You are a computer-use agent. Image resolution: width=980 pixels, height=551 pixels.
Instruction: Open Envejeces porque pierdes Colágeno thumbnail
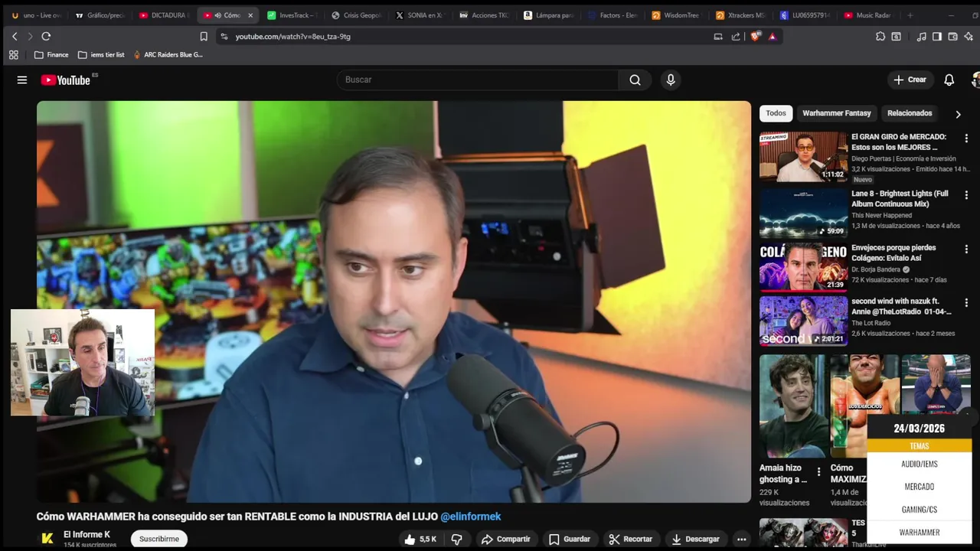(803, 267)
